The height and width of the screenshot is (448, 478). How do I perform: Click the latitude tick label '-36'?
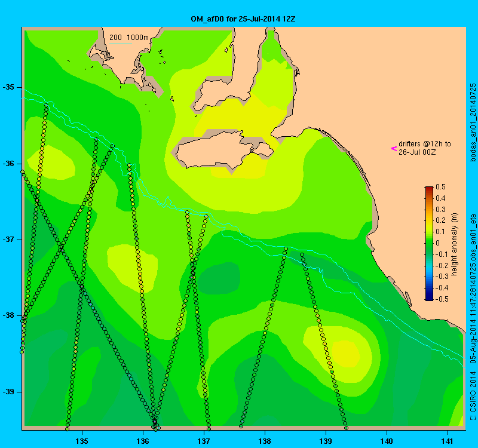pos(8,164)
